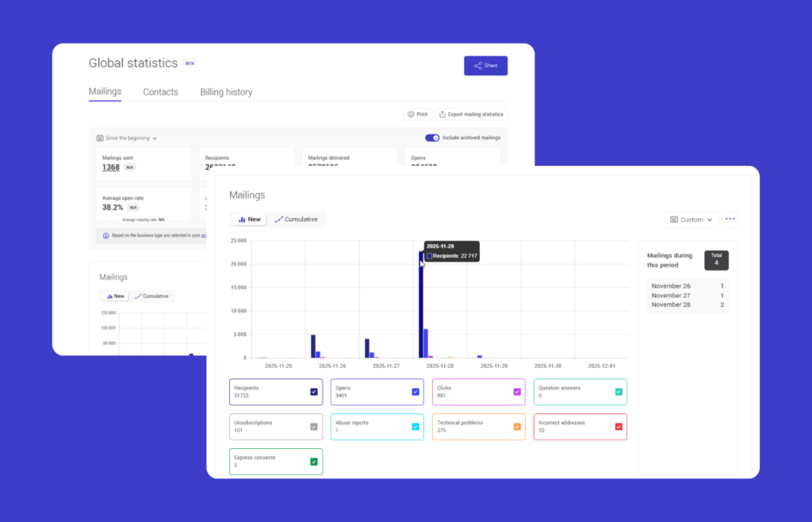
Task: Open the Billing history tab
Action: pyautogui.click(x=226, y=92)
